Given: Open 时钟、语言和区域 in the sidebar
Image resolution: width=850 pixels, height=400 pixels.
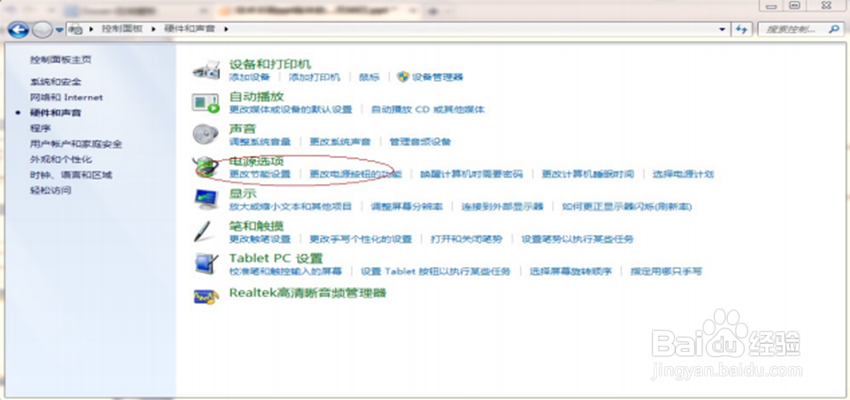Looking at the screenshot, I should coord(70,175).
